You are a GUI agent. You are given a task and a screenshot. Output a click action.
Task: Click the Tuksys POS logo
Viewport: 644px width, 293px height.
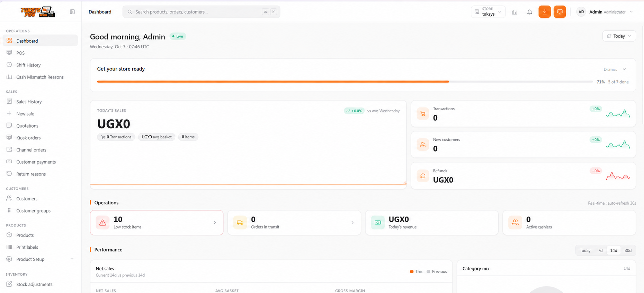coord(38,12)
